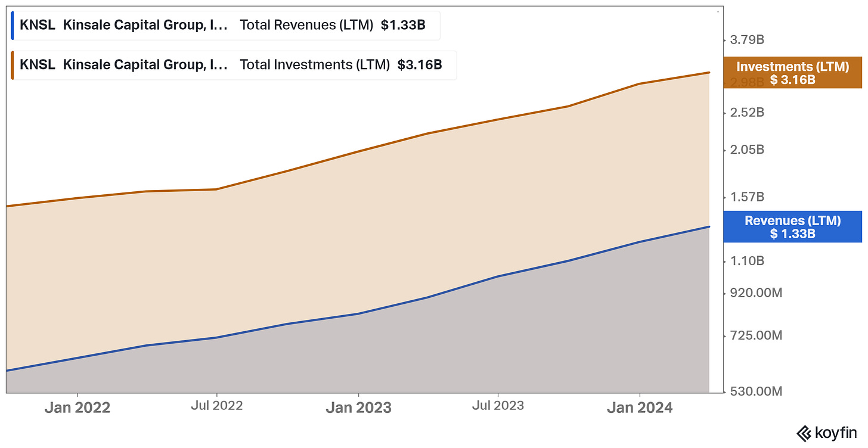Click the 1.10B y-axis value
This screenshot has height=448, width=868.
tap(747, 260)
